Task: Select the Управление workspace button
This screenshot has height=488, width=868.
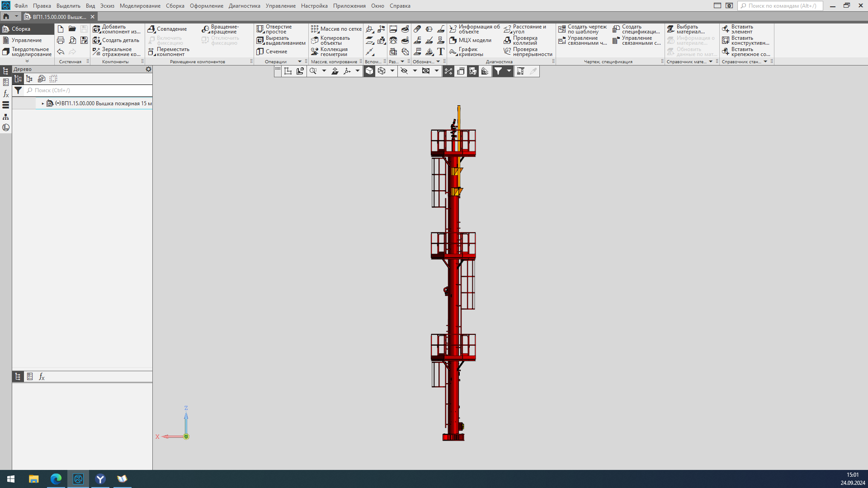Action: [x=26, y=40]
